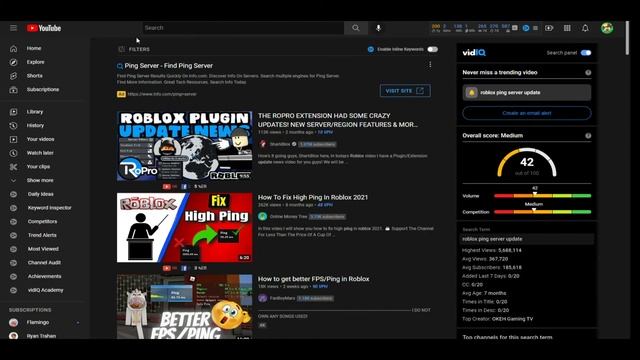The image size is (640, 360).
Task: Open the FILTERS options
Action: coord(134,49)
